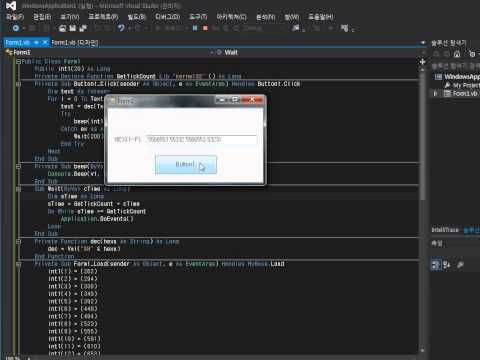Click the split editor icon above scrollbar
Viewport: 480px width, 360px height.
pyautogui.click(x=422, y=62)
